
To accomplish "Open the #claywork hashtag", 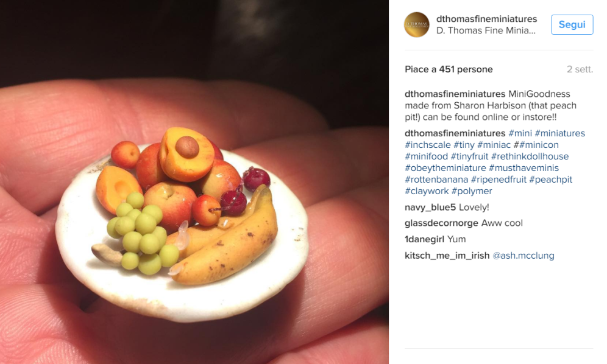I will [427, 191].
